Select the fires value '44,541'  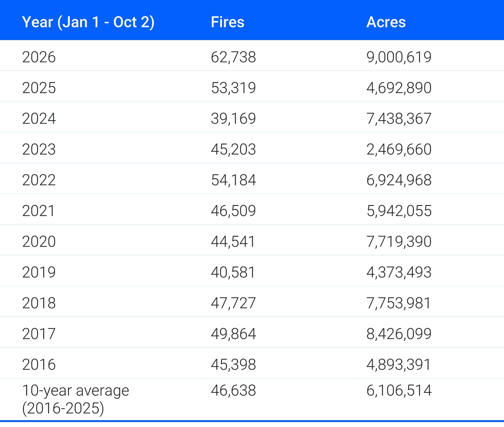click(233, 241)
